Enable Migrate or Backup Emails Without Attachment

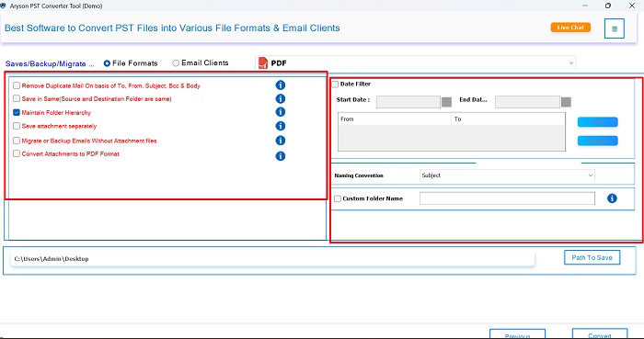click(x=17, y=141)
